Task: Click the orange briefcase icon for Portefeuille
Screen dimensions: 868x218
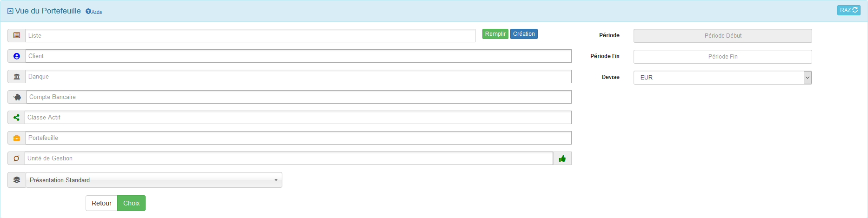Action: pos(17,138)
